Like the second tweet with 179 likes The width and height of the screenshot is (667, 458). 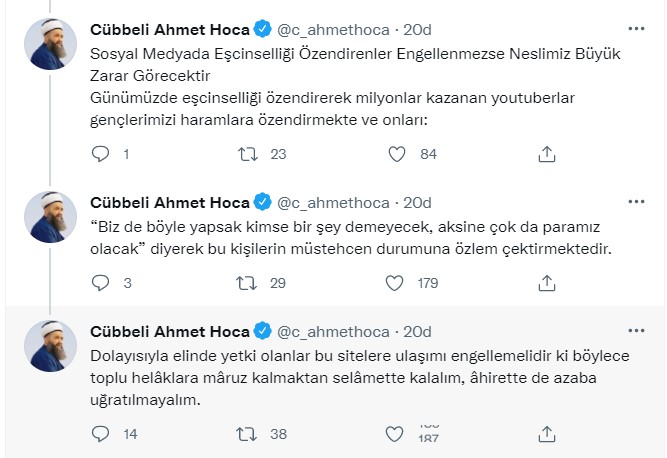[397, 283]
